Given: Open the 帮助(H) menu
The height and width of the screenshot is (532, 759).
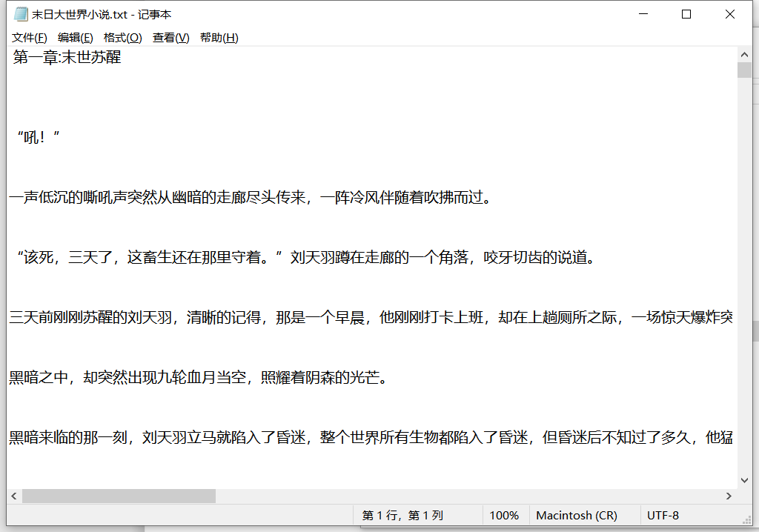Looking at the screenshot, I should (219, 38).
